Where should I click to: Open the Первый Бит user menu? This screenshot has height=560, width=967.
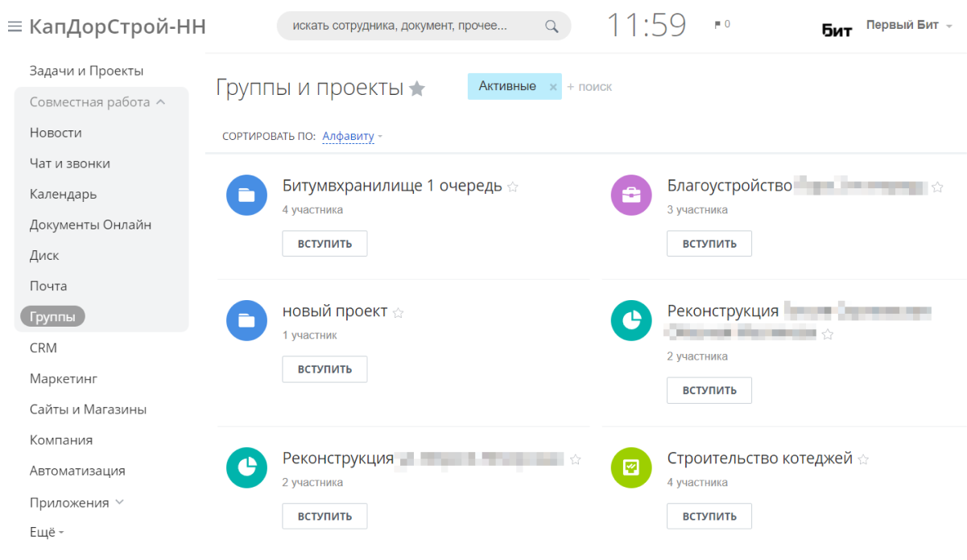coord(908,25)
